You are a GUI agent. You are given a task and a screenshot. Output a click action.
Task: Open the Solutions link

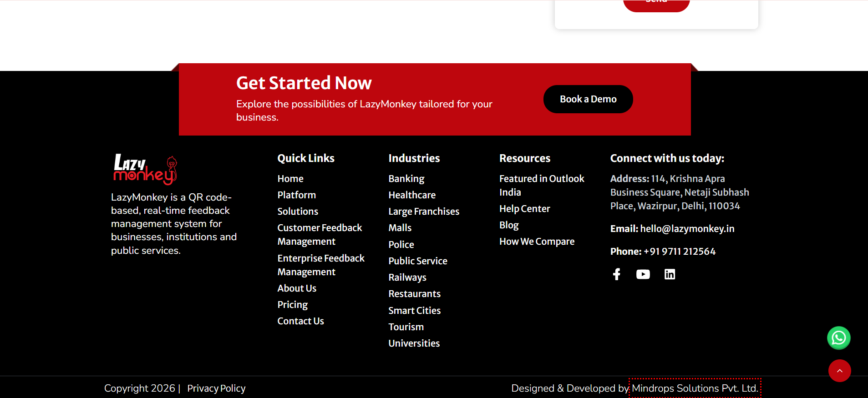(298, 212)
